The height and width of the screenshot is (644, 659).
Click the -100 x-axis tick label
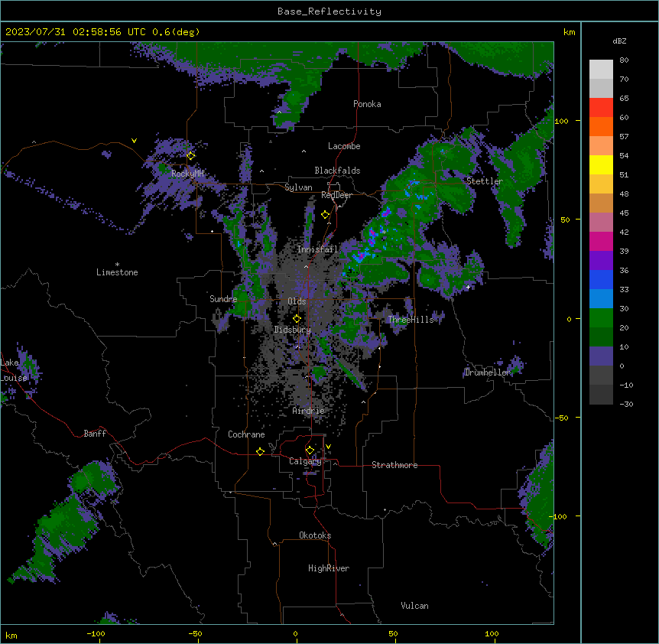point(96,633)
